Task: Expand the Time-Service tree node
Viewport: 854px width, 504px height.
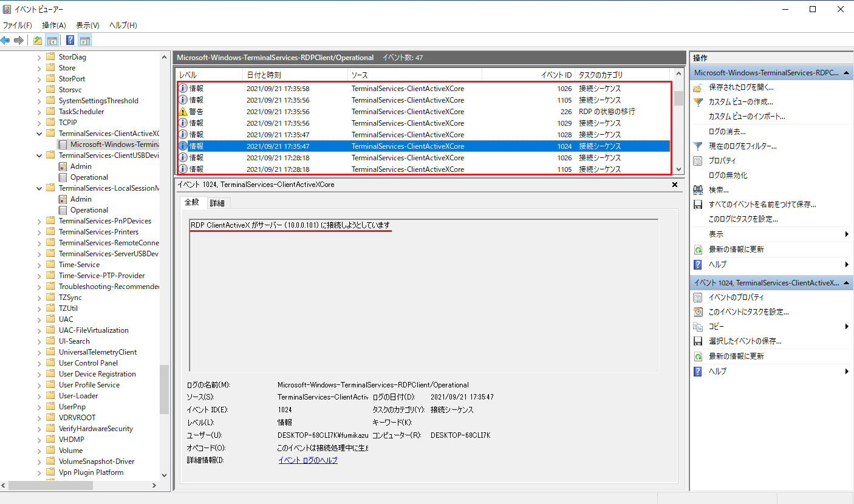Action: coord(39,265)
